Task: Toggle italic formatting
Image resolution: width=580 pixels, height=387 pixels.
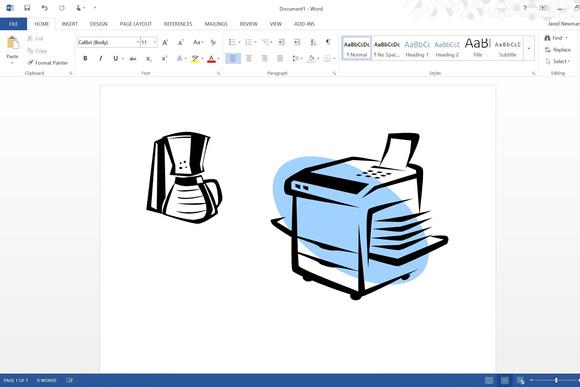Action: tap(101, 58)
